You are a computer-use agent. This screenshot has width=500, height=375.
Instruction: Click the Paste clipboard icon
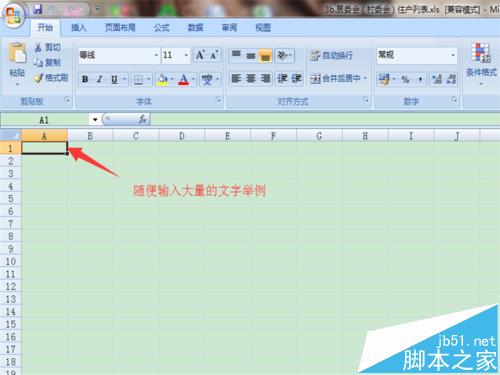[x=18, y=53]
